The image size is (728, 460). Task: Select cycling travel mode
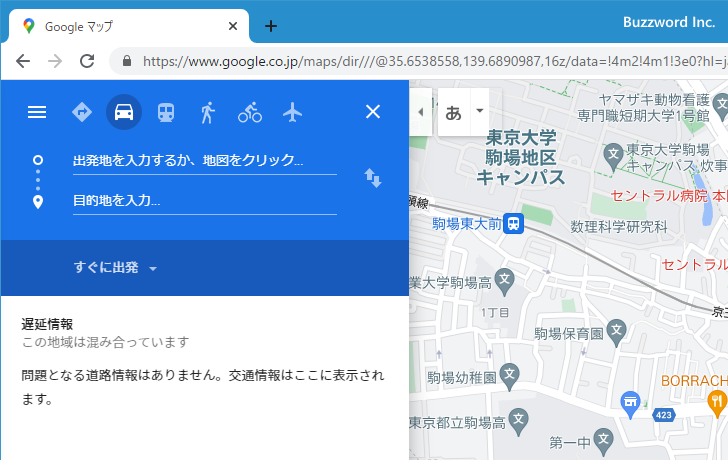click(250, 112)
